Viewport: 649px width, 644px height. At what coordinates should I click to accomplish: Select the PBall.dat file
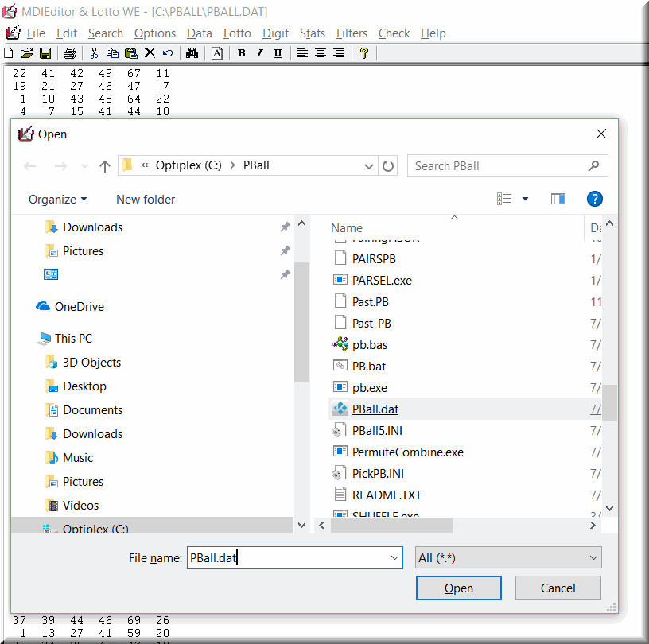pos(375,409)
